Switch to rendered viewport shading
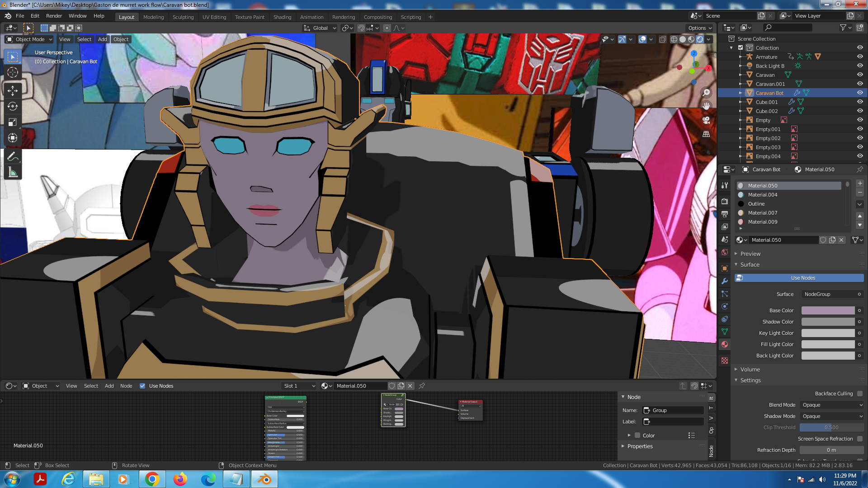 click(x=700, y=39)
